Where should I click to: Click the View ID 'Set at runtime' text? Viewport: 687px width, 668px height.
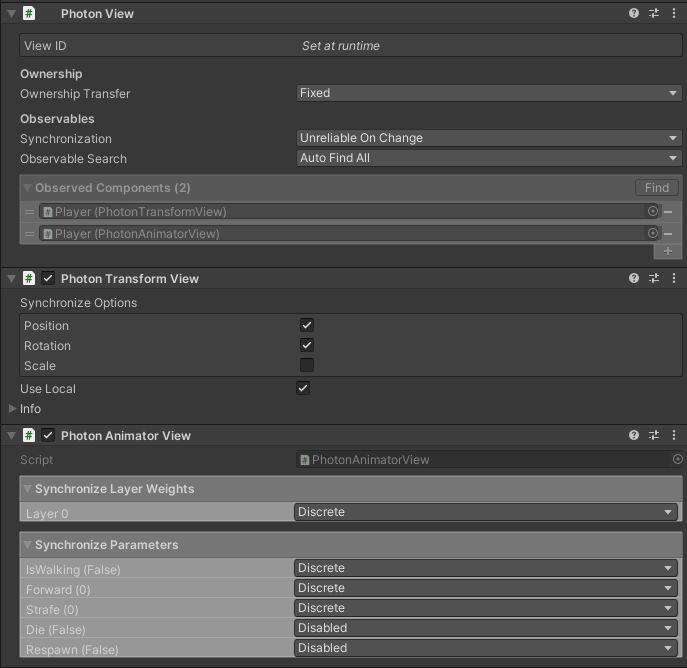point(341,46)
